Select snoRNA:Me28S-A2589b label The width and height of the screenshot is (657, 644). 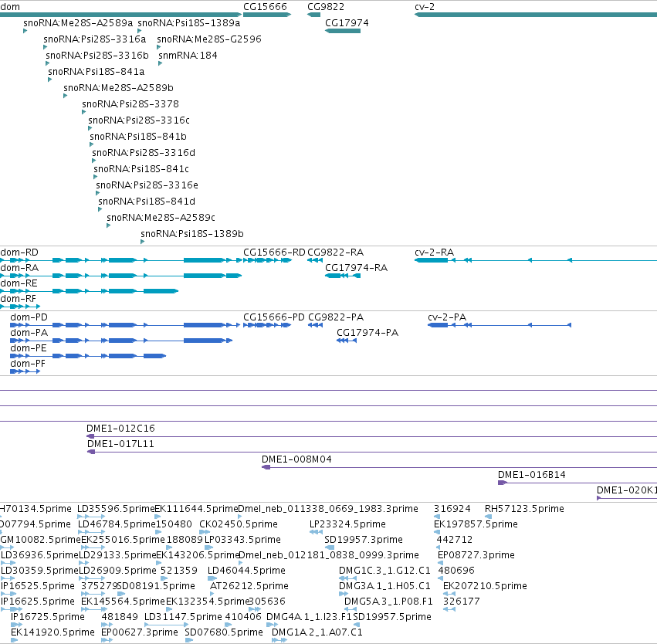(x=118, y=88)
